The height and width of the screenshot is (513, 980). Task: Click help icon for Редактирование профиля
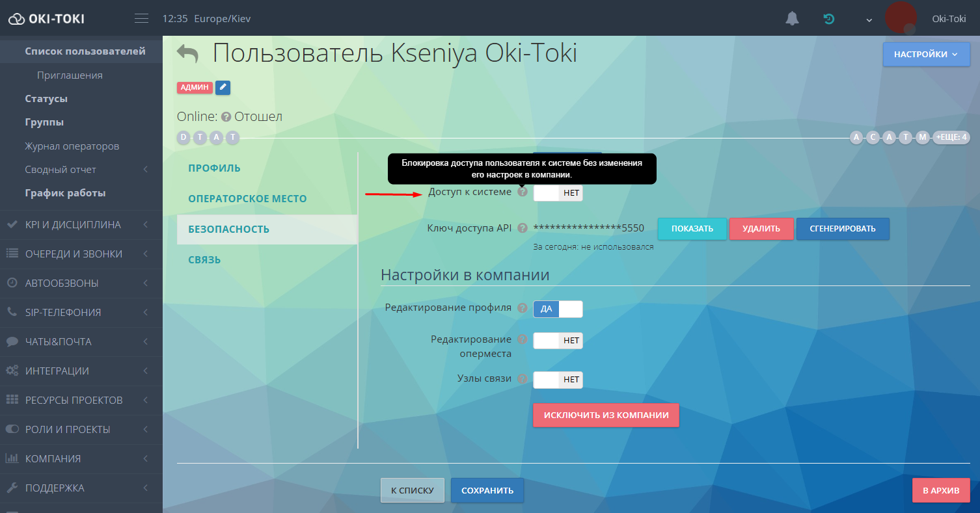tap(522, 308)
